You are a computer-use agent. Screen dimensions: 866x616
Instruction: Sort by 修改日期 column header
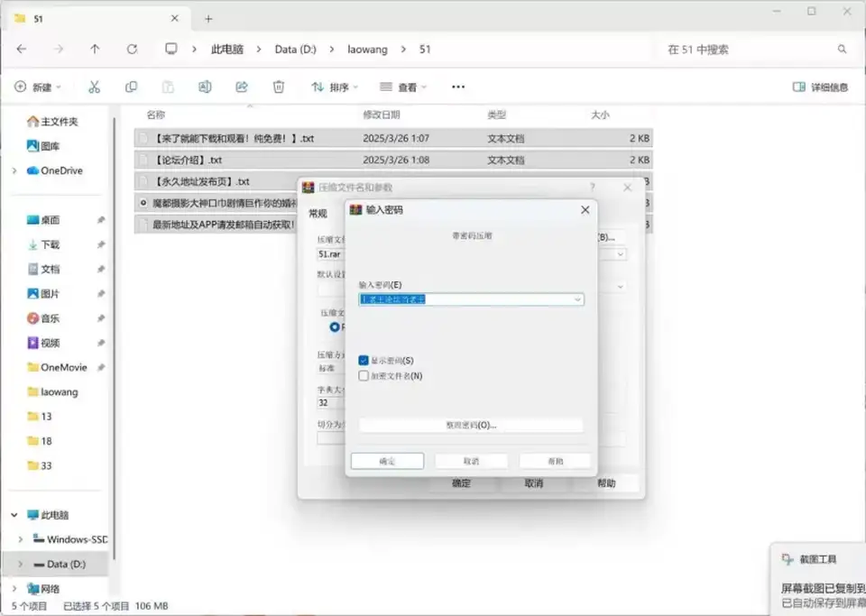(x=381, y=115)
